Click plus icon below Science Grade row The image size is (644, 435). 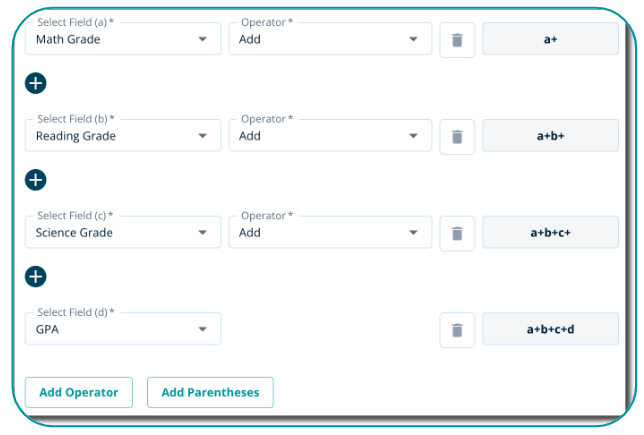(x=36, y=276)
